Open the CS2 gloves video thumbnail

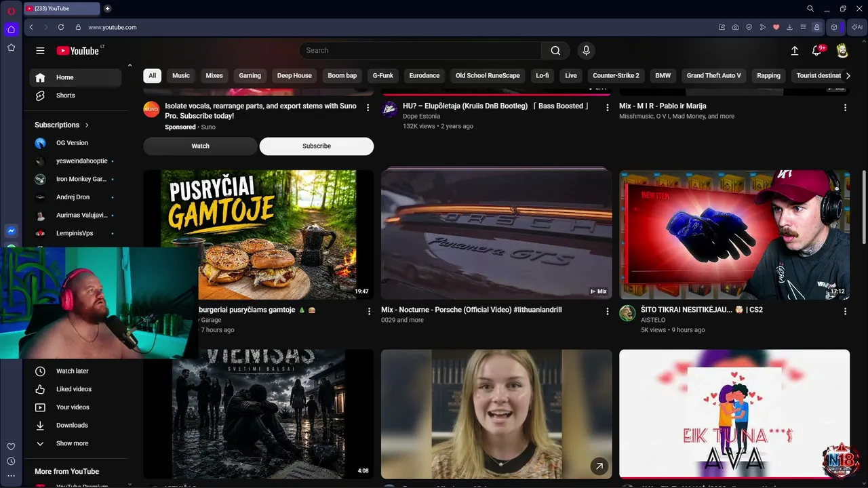point(734,235)
